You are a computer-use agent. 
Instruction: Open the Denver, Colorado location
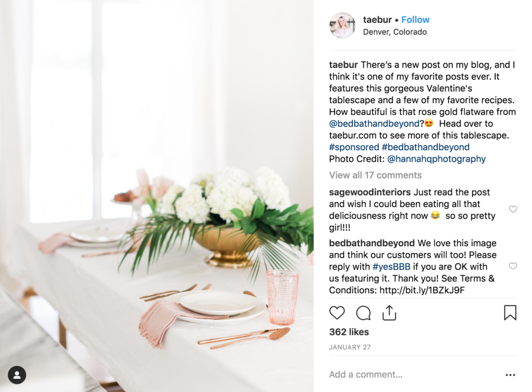[395, 32]
